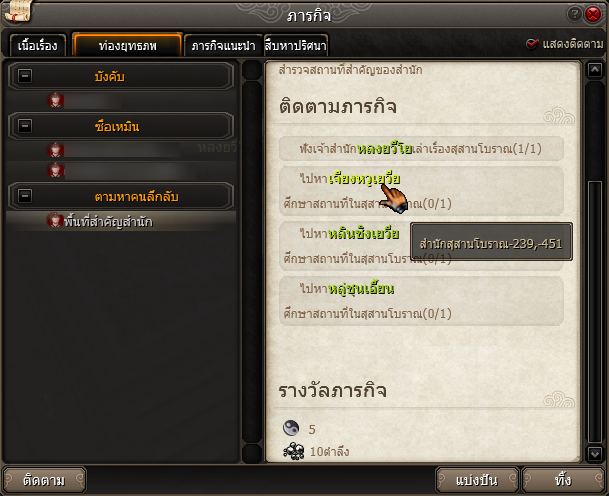Click the quest icon beside พื้นที่สำคัญสำนัก

[55, 220]
